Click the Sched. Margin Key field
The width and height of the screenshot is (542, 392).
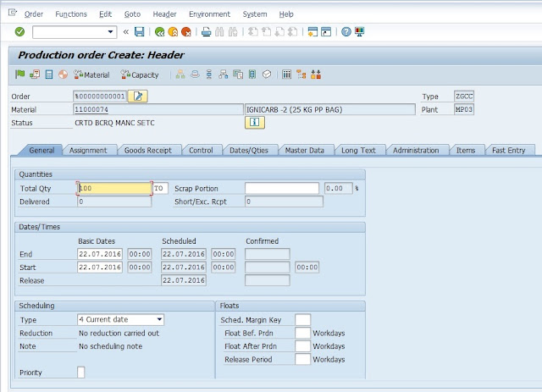coord(303,320)
